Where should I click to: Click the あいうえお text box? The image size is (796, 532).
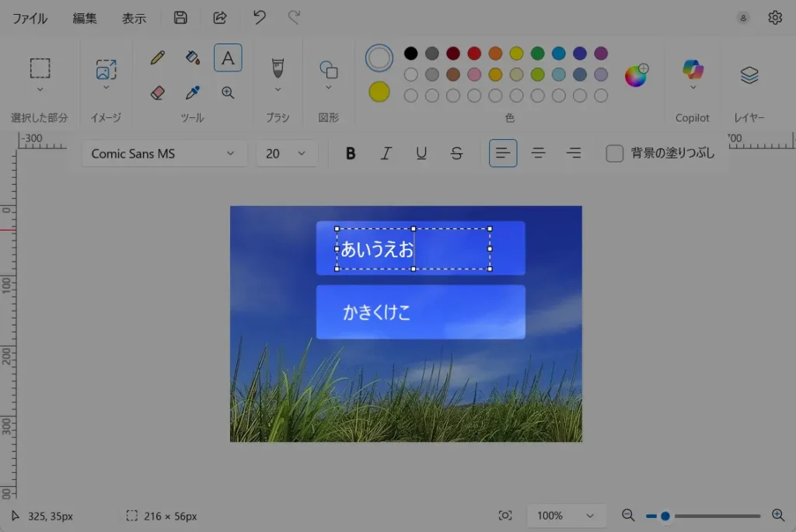(414, 249)
